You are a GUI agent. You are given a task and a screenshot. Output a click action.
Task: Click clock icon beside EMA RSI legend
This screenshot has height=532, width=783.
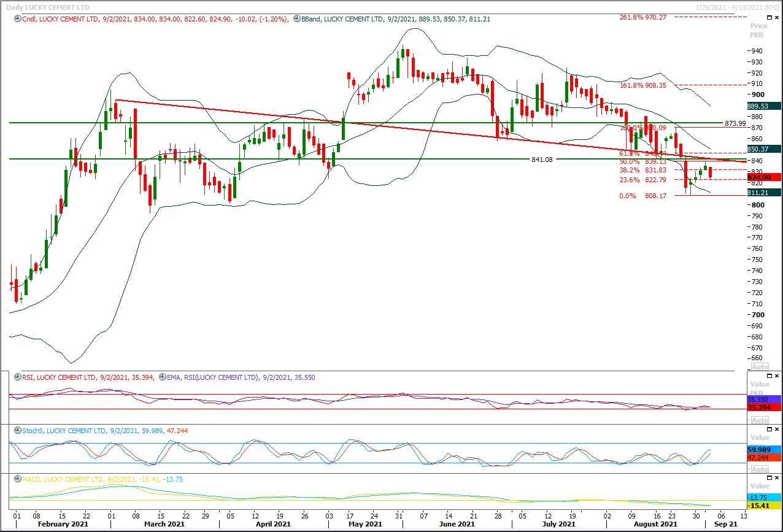pyautogui.click(x=162, y=377)
